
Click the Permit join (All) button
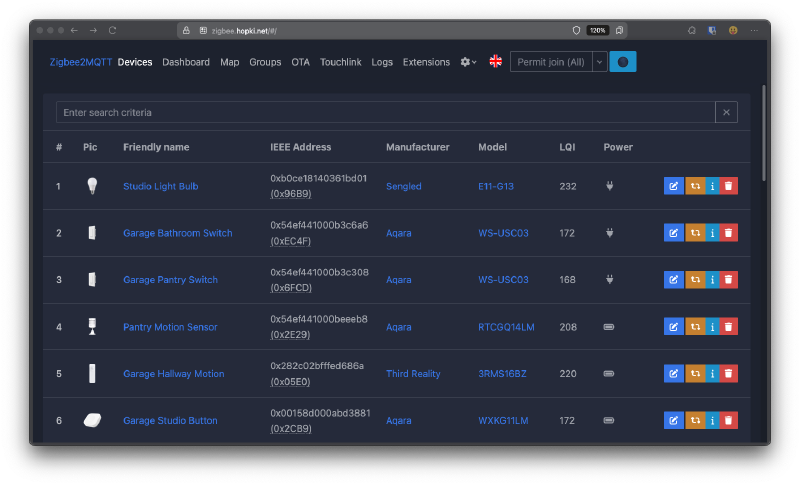(x=550, y=62)
